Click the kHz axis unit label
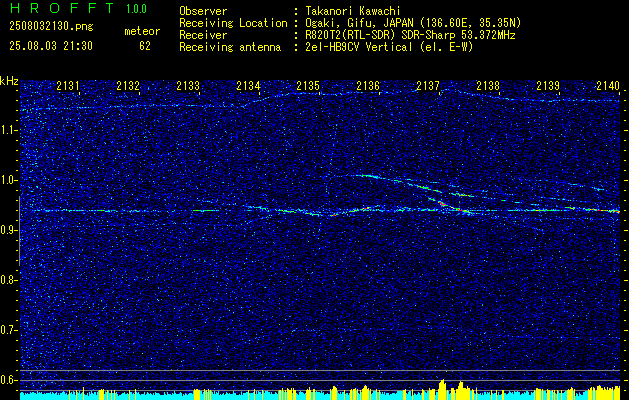629x400 pixels. 9,81
